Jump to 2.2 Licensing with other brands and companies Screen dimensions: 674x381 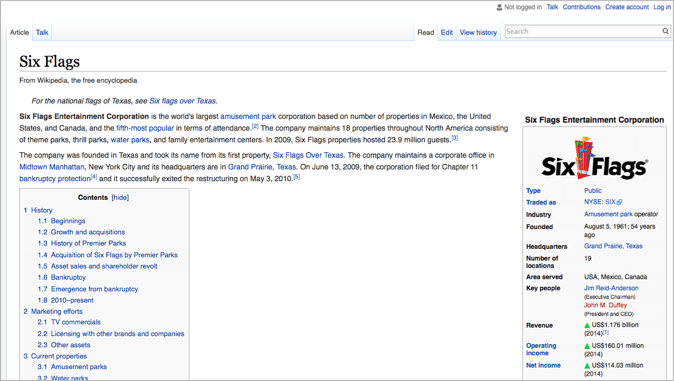tap(110, 334)
